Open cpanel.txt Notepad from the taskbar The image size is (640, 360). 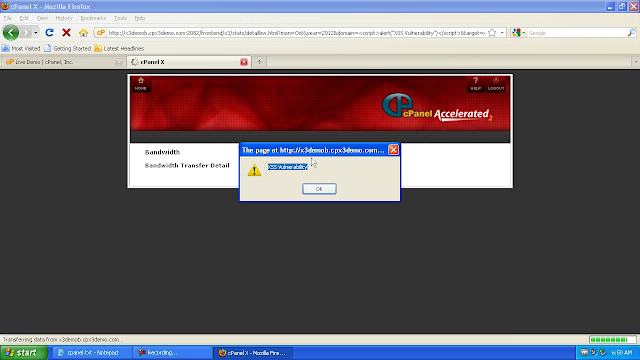click(x=92, y=353)
